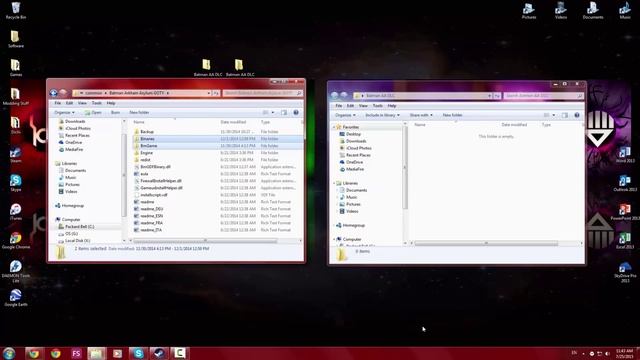Open the Share with dropdown
640x360 pixels.
coord(421,115)
